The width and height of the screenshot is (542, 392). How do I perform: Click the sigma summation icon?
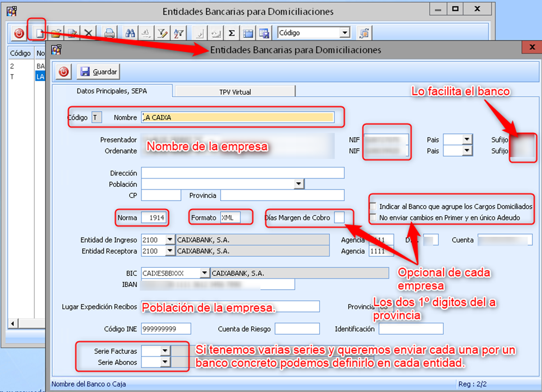click(x=232, y=33)
